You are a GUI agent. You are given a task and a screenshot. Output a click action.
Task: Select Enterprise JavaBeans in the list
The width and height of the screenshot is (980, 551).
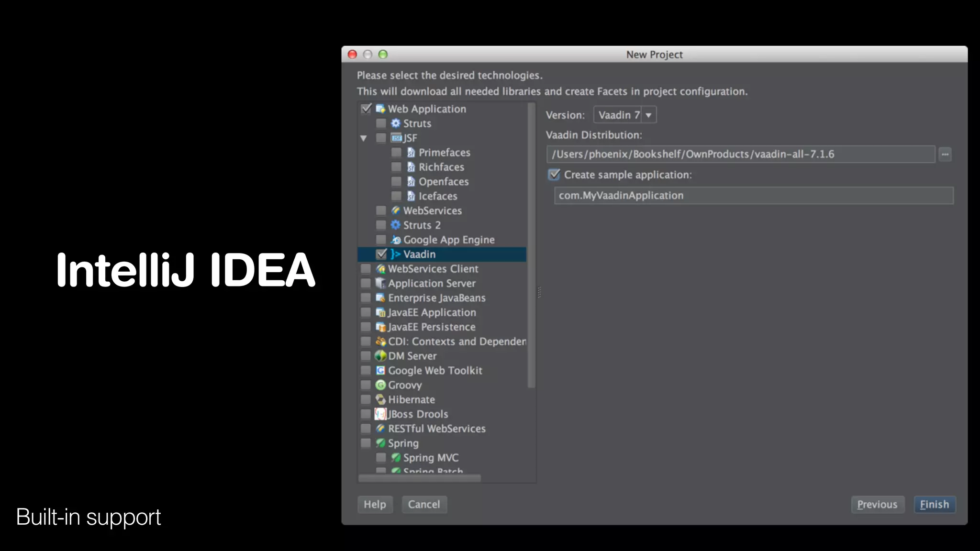point(436,298)
